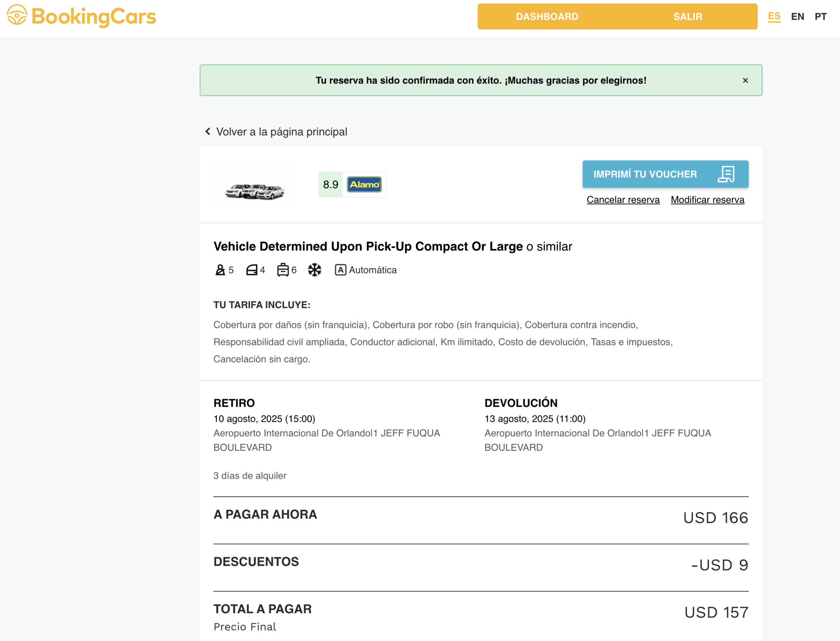
Task: Click the passenger seats icon
Action: tap(220, 270)
